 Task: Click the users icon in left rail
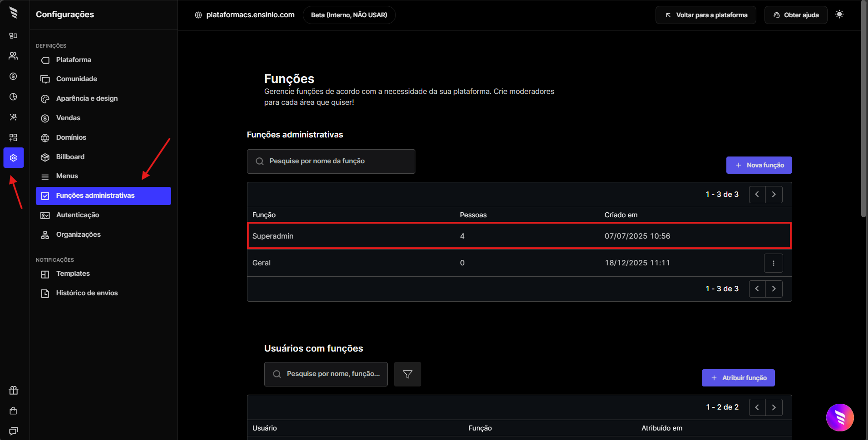13,56
